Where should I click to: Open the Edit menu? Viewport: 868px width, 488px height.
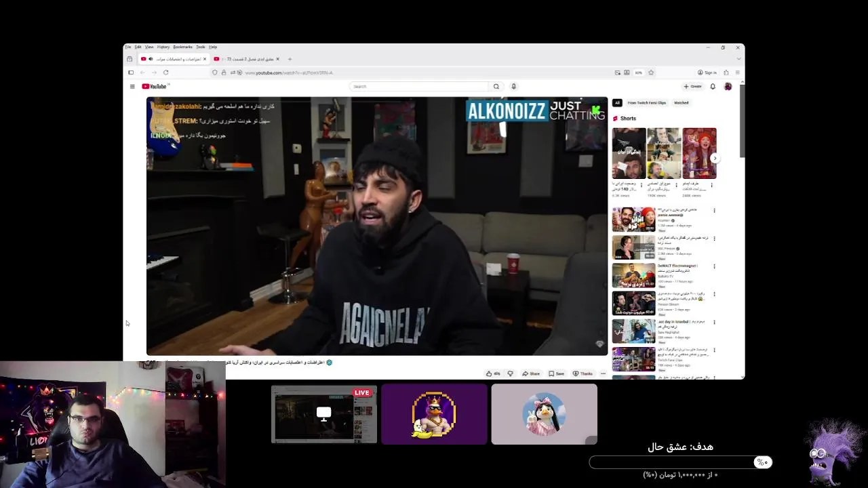[138, 47]
